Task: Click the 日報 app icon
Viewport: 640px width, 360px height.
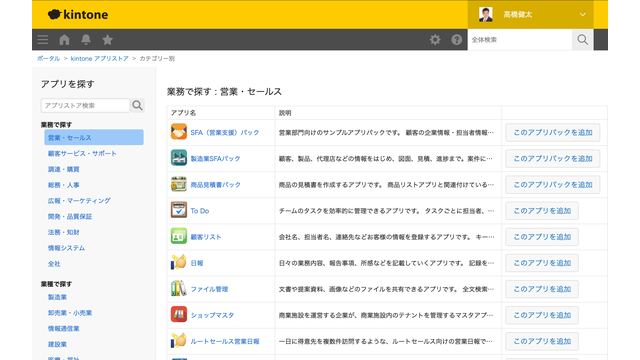Action: point(179,262)
